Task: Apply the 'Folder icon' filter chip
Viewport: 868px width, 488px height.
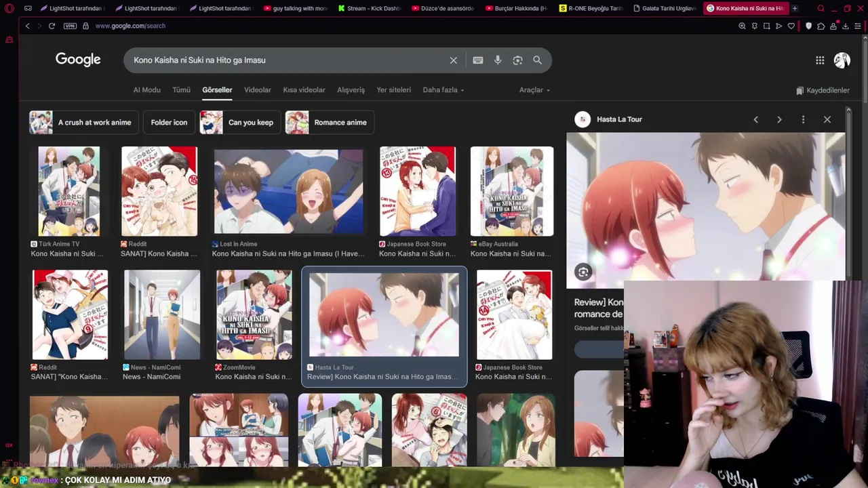Action: (169, 123)
